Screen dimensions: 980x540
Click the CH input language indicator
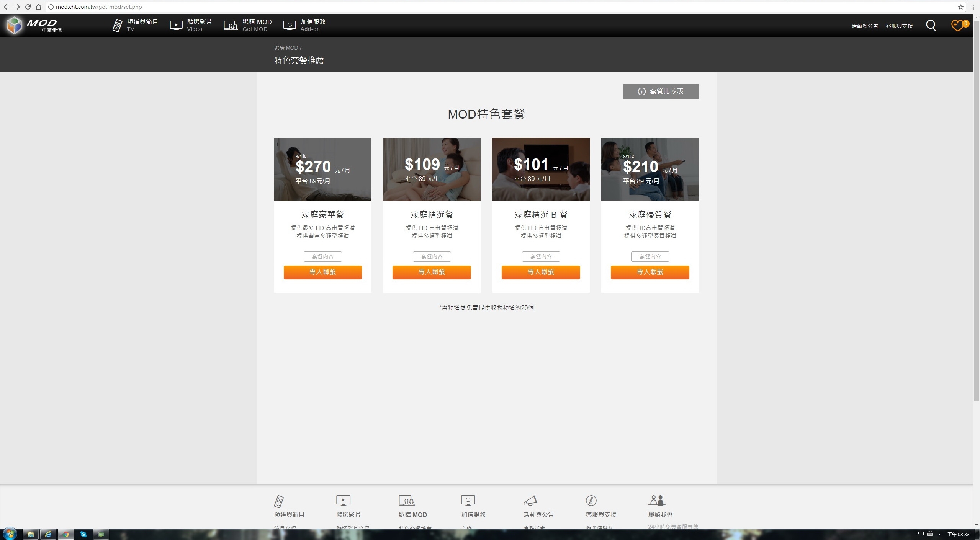point(921,534)
